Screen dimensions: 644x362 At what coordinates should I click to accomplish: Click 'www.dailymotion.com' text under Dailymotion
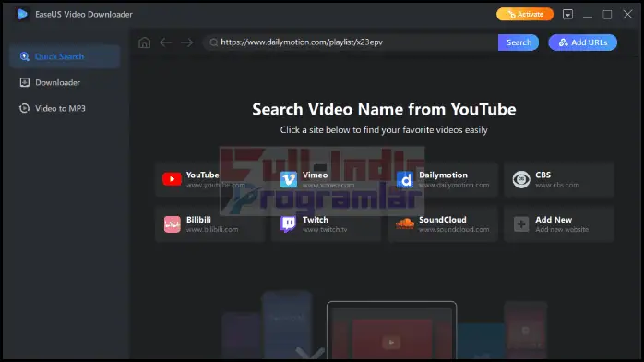tap(454, 186)
